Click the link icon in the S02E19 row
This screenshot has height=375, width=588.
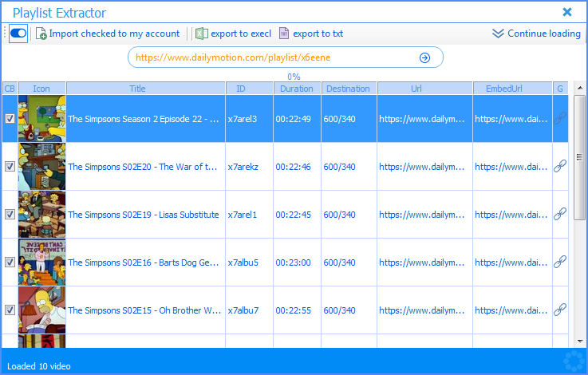[x=560, y=214]
